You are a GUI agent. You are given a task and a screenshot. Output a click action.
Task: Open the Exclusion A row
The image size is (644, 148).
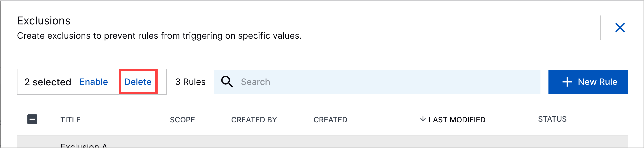point(322,142)
